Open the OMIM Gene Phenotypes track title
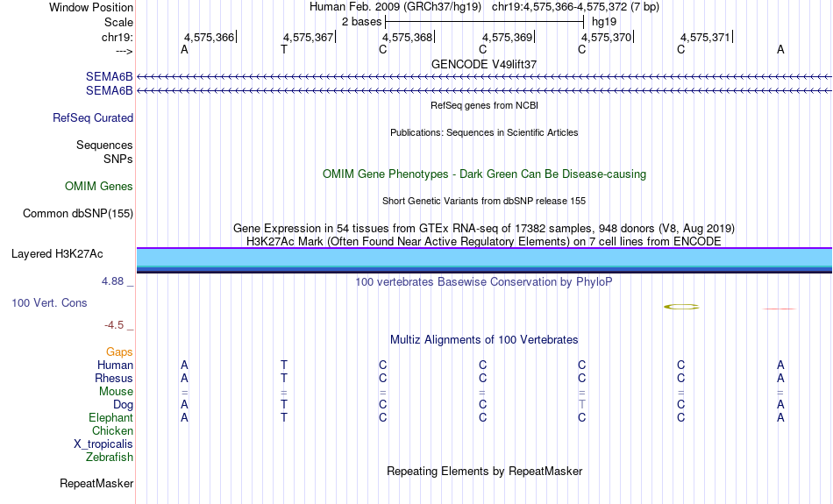 click(x=484, y=174)
